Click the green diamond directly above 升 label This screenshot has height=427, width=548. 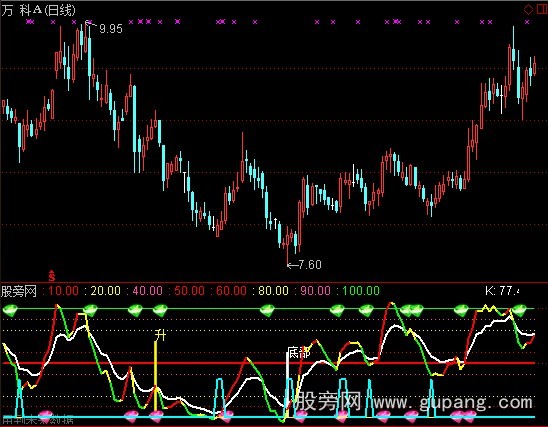click(160, 310)
